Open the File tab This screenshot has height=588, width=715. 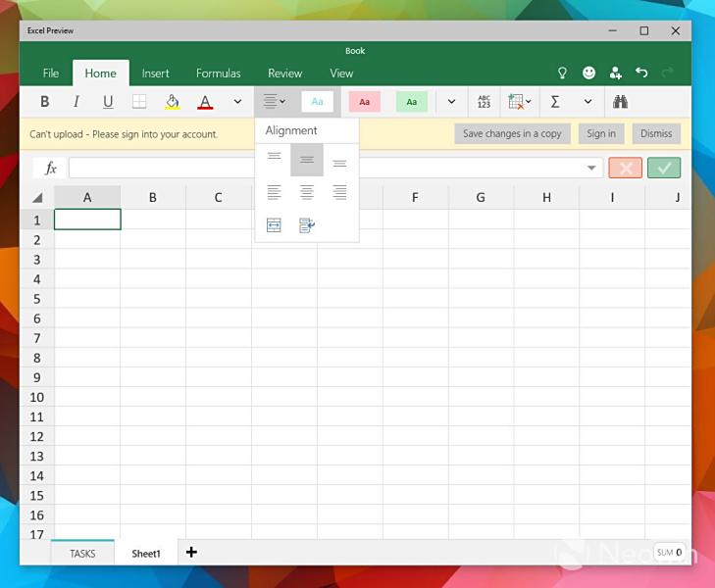(x=51, y=73)
